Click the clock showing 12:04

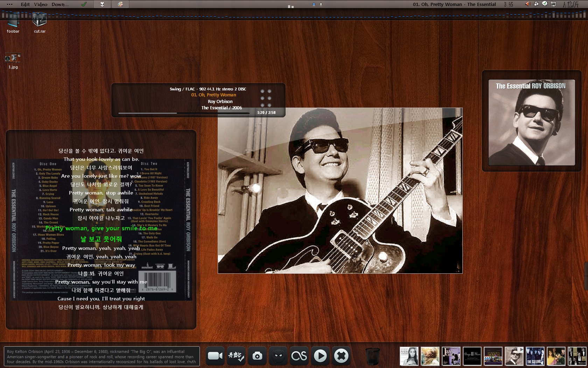click(x=570, y=4)
